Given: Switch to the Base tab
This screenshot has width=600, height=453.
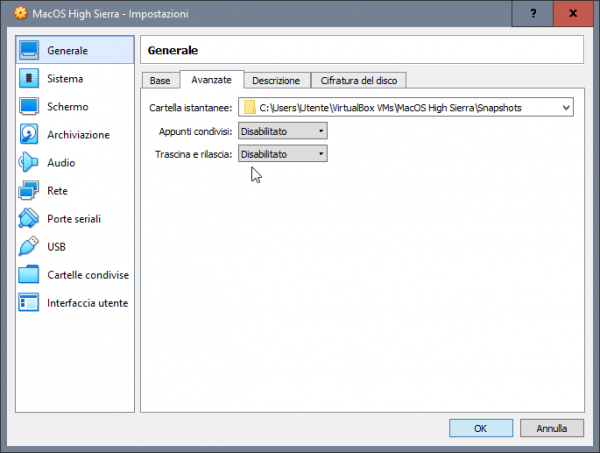Looking at the screenshot, I should [160, 80].
